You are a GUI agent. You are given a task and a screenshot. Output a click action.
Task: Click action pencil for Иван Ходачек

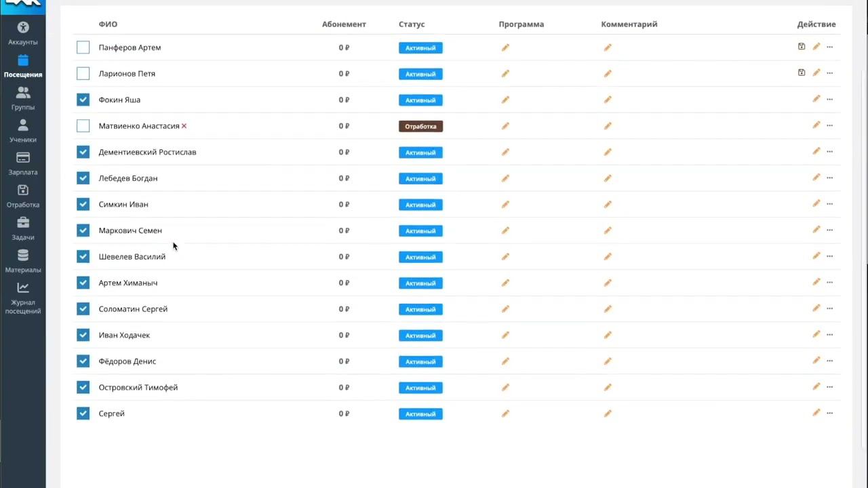coord(816,334)
